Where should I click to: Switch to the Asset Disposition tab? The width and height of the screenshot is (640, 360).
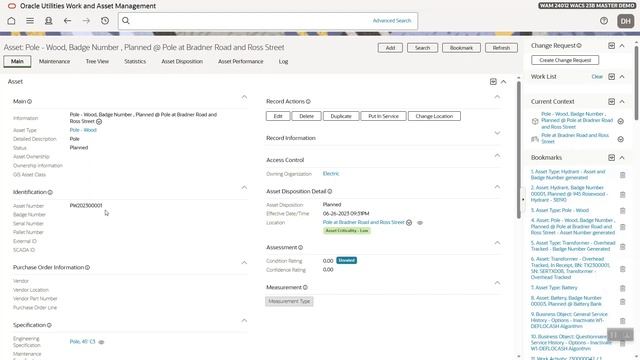pos(182,61)
